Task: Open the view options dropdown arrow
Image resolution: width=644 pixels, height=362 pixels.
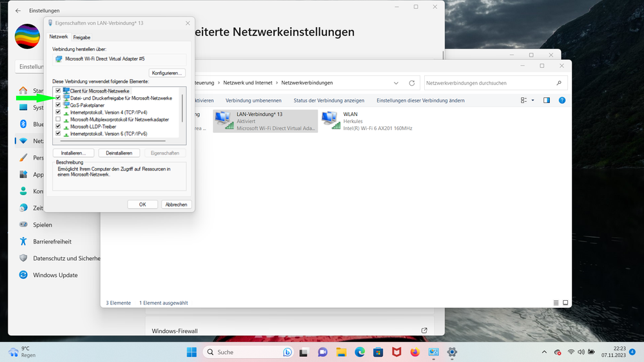Action: pos(532,100)
